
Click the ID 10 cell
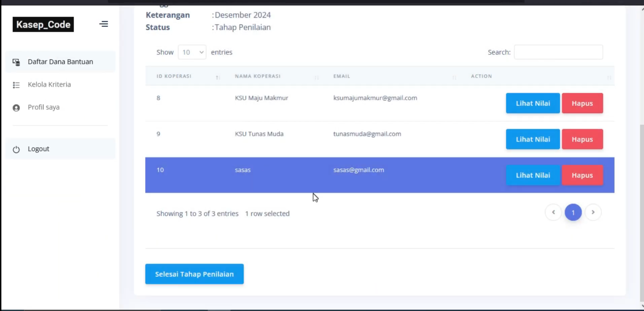(160, 170)
